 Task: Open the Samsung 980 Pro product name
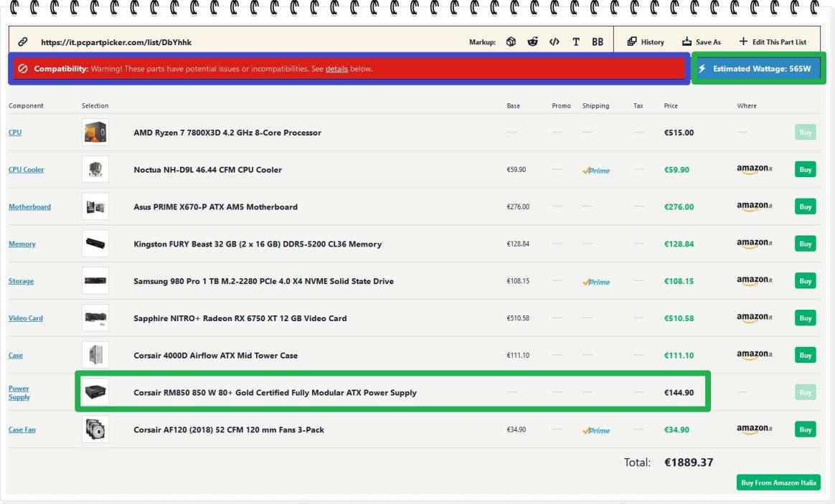[x=263, y=281]
